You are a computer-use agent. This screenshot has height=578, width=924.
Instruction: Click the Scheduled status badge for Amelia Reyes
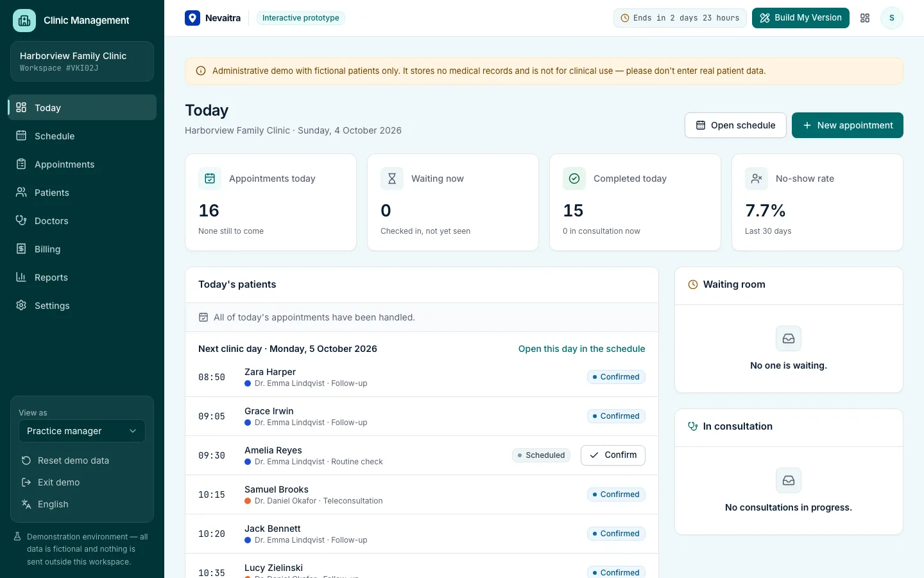(541, 455)
